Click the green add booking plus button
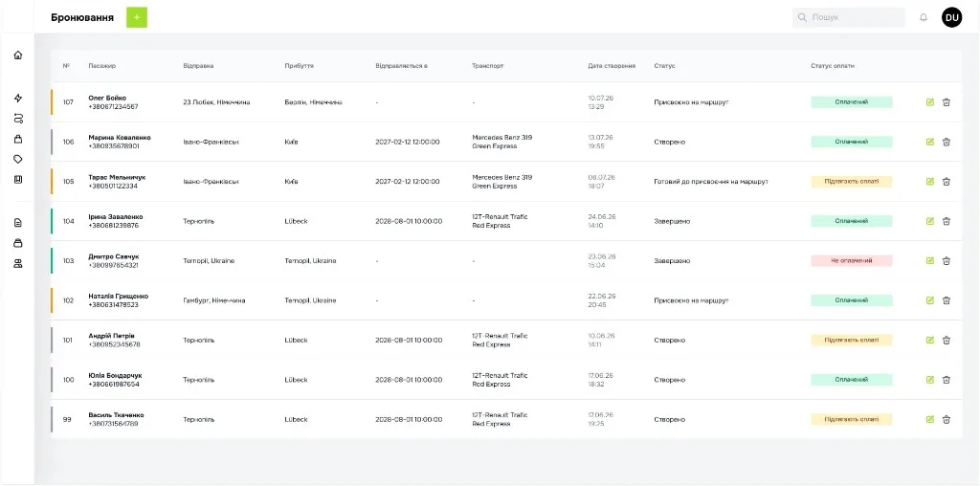This screenshot has height=486, width=980. tap(137, 17)
